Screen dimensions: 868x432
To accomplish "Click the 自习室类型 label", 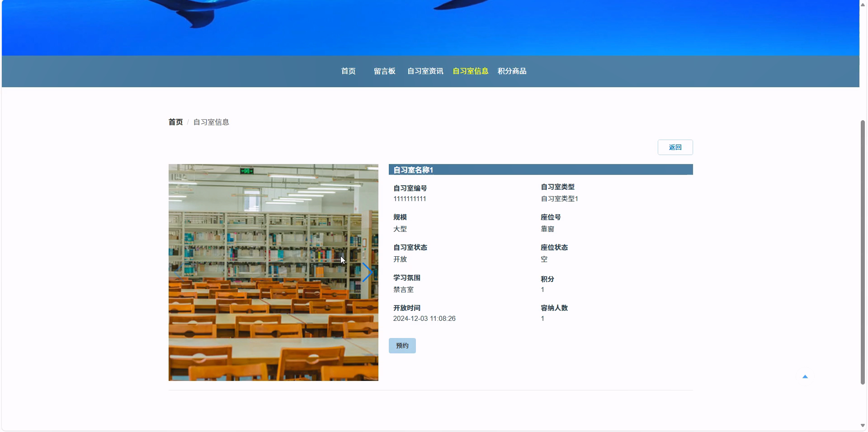I will click(x=557, y=187).
